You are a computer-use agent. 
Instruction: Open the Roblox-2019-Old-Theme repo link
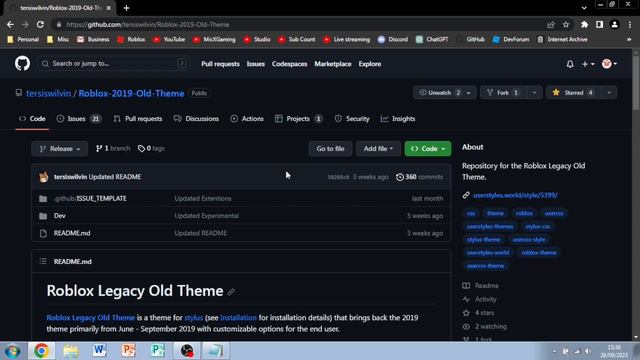click(x=131, y=93)
